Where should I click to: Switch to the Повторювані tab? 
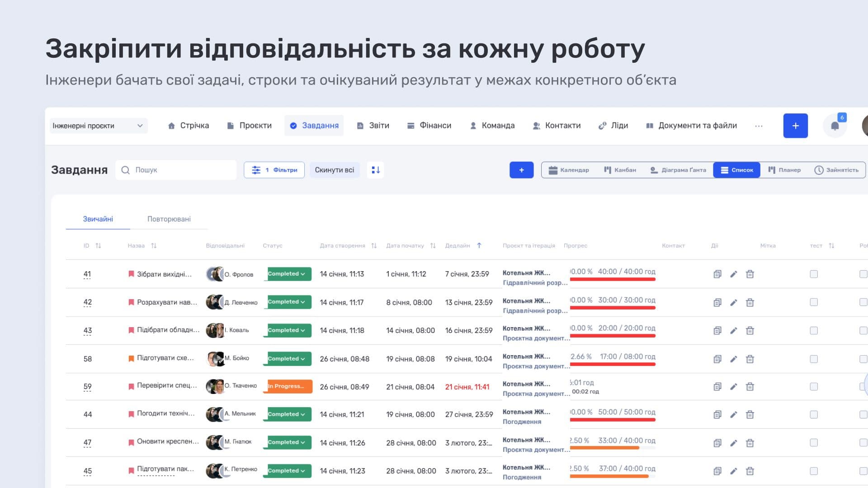tap(169, 219)
